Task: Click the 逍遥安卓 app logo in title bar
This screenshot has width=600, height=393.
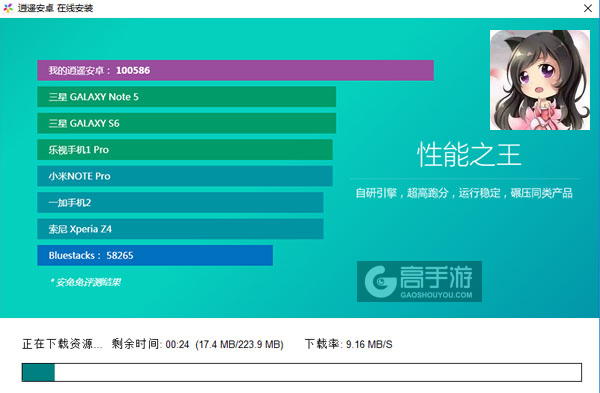Action: (x=8, y=8)
